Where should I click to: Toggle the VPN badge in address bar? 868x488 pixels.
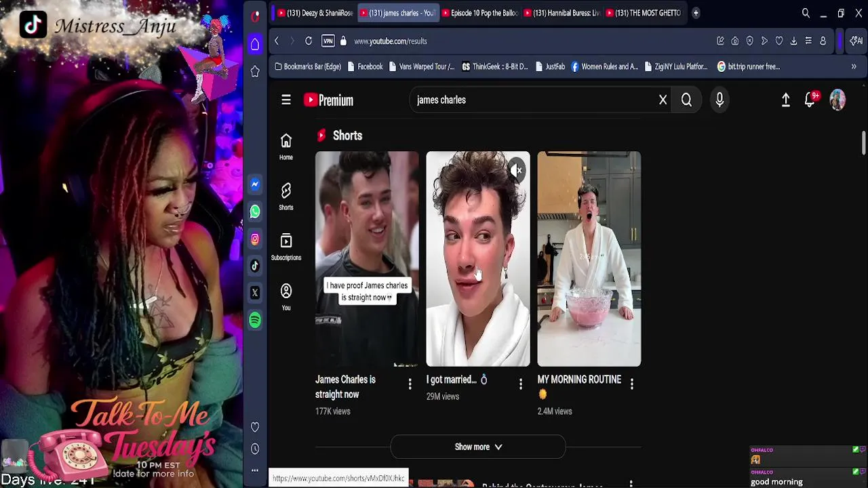pyautogui.click(x=328, y=41)
